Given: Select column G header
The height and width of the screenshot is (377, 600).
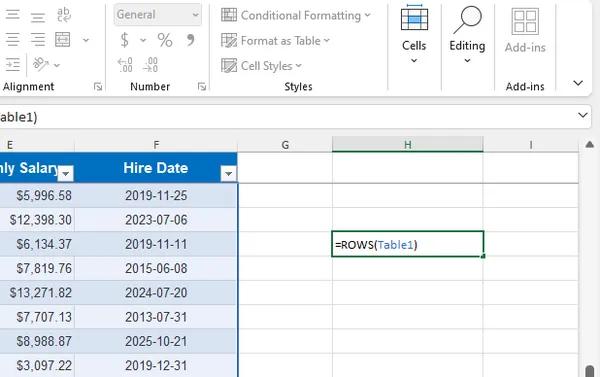Looking at the screenshot, I should [x=285, y=145].
